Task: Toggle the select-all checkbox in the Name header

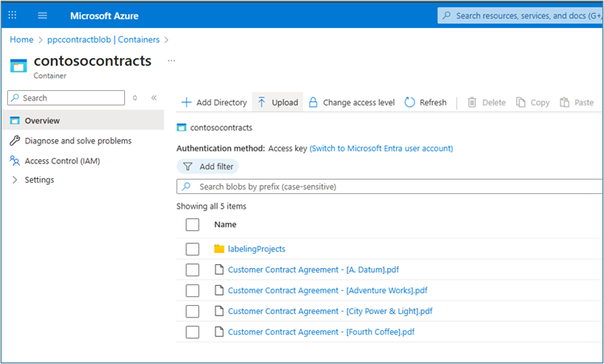Action: pyautogui.click(x=192, y=225)
